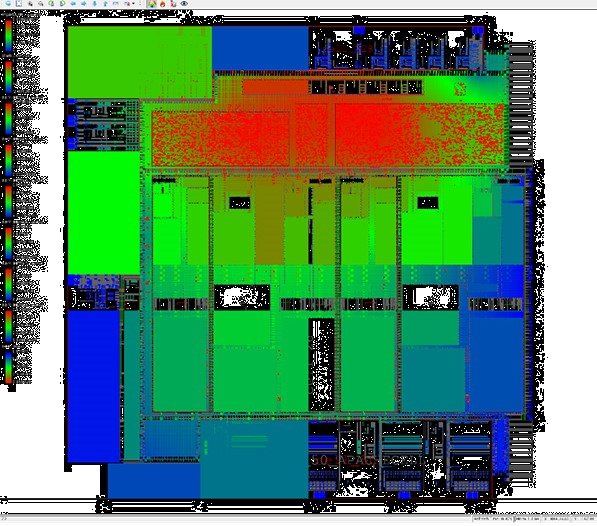Select the solid blue block at top center
The height and width of the screenshot is (526, 597).
(260, 48)
